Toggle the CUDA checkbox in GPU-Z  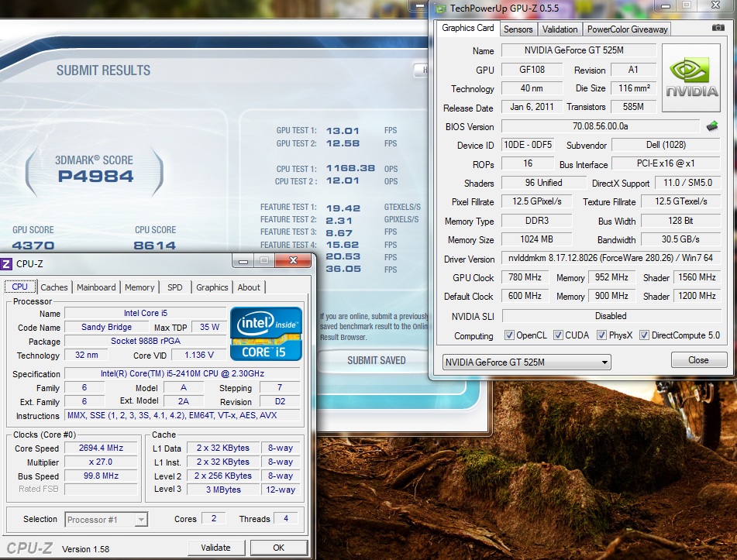pos(558,335)
